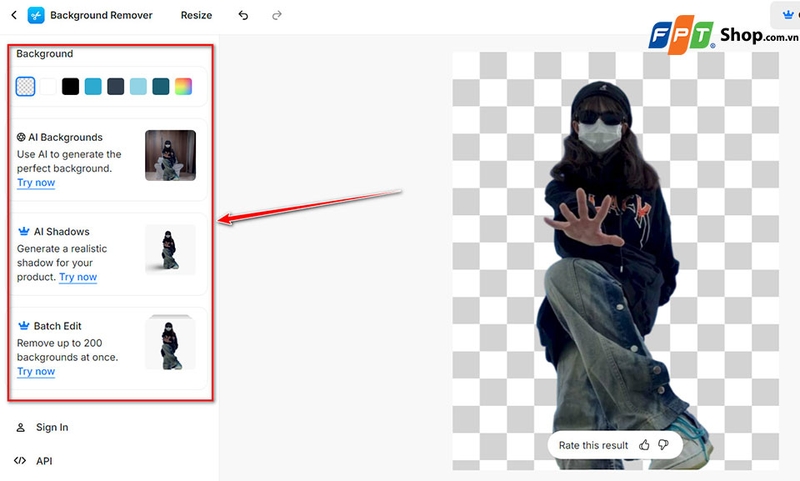
Task: Click the crown icon beside AI Shadows
Action: 23,231
